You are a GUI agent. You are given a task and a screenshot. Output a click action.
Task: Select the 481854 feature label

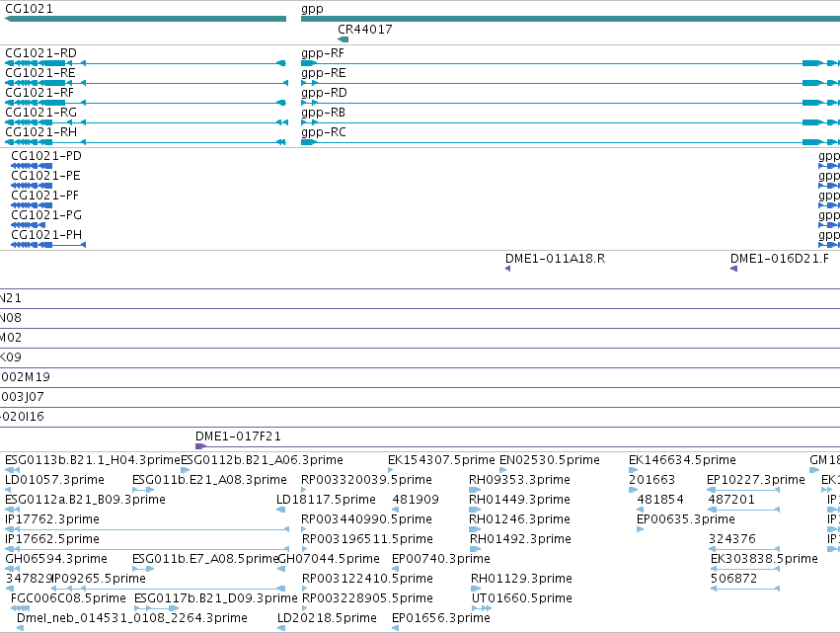tap(660, 500)
